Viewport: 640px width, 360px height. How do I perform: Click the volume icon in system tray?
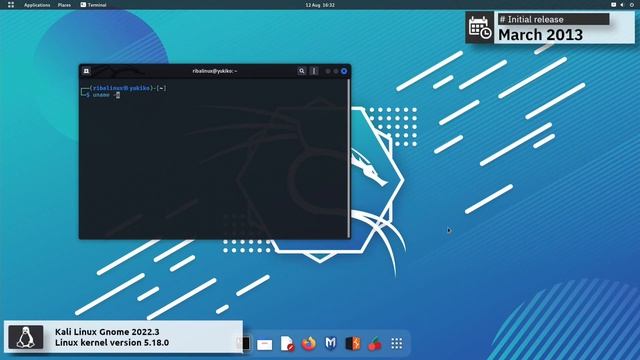tap(622, 5)
